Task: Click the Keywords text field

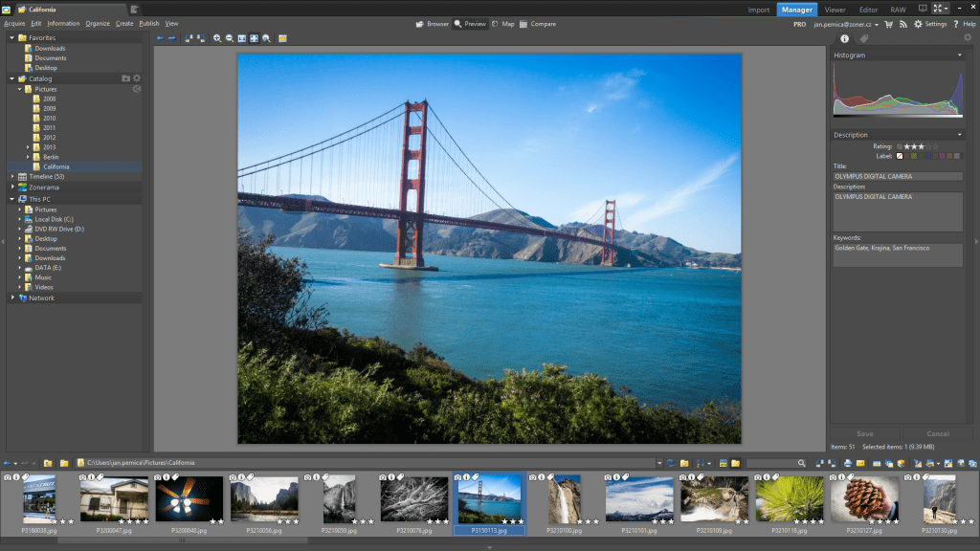Action: (898, 254)
